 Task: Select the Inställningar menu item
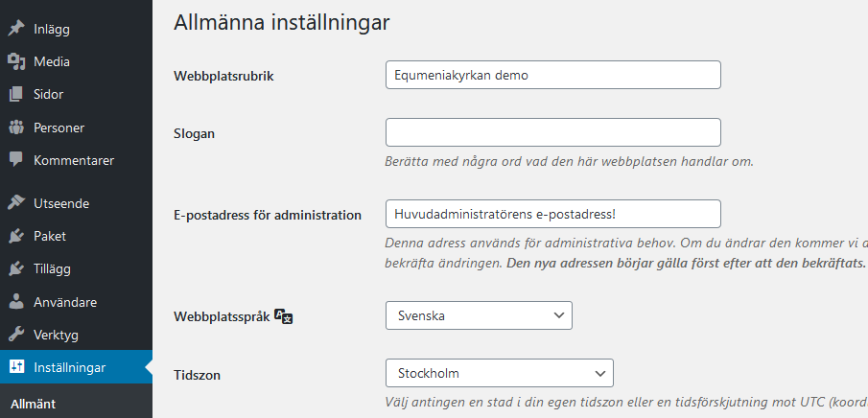click(76, 367)
